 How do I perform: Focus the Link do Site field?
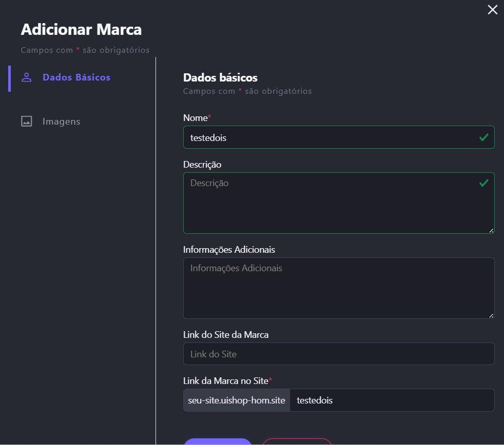[x=339, y=354]
